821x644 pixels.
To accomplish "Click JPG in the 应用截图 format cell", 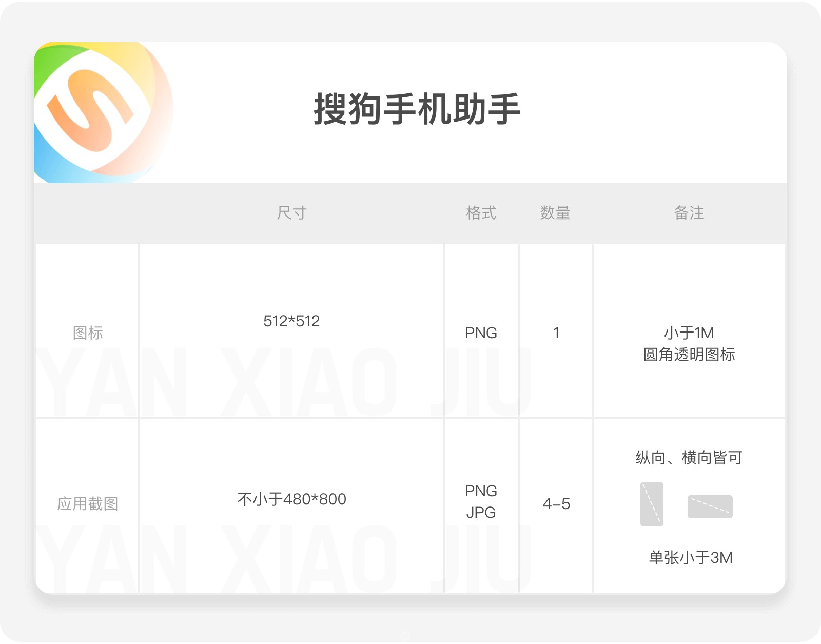I will coord(481,512).
